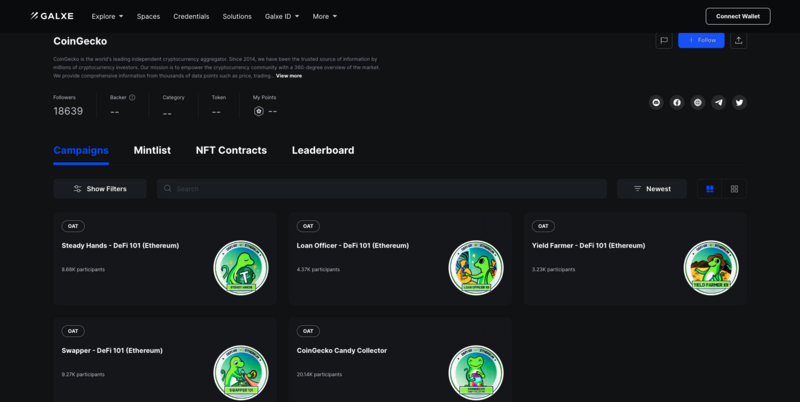Click the Connect Wallet button
This screenshot has height=402, width=800.
(x=738, y=16)
